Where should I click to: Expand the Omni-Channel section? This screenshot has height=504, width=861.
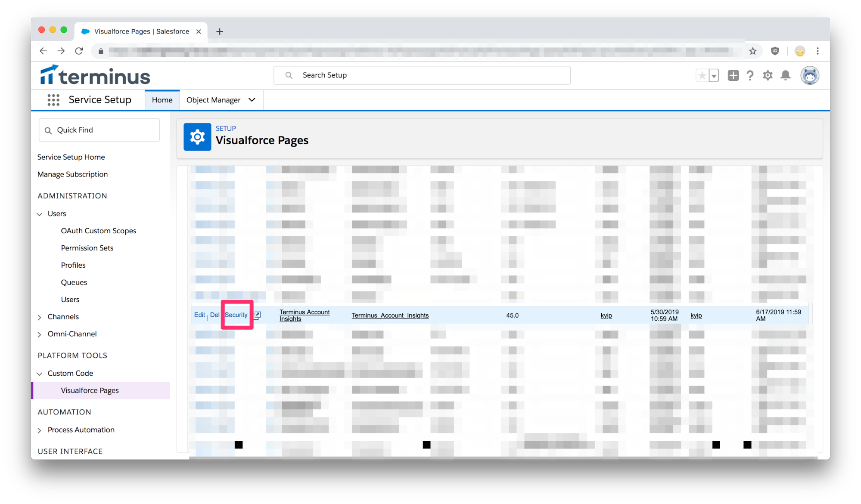40,334
